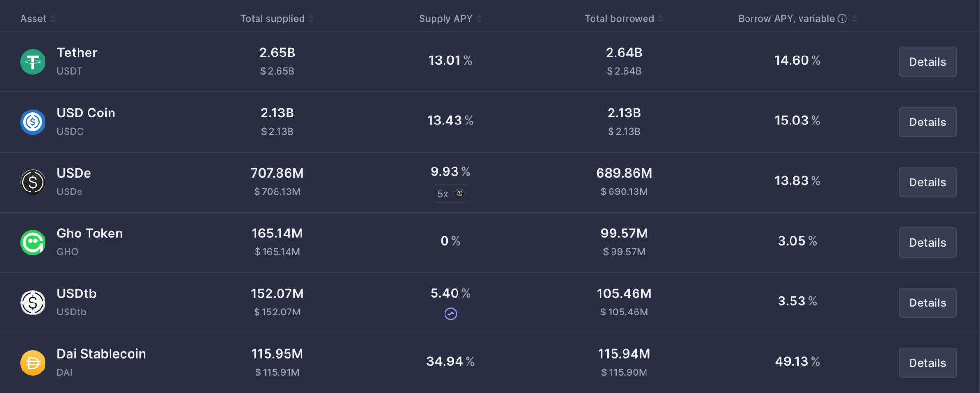Click USDtb's 3.53% borrow APY value
This screenshot has width=980, height=393.
[x=797, y=302]
